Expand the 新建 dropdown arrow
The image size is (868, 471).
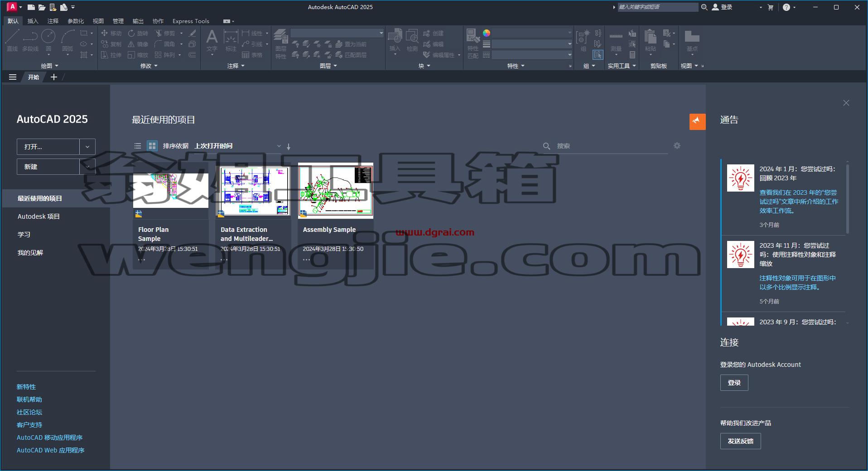(x=87, y=167)
